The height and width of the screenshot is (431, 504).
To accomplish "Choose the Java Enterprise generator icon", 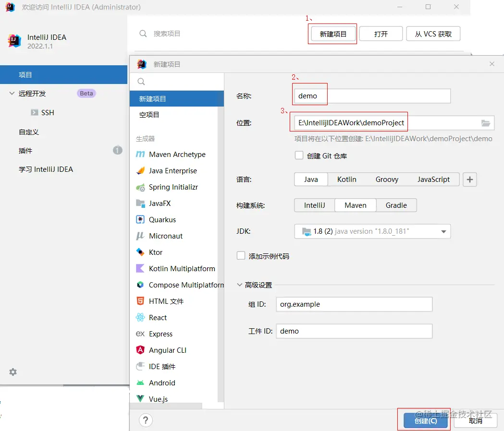I will click(140, 171).
